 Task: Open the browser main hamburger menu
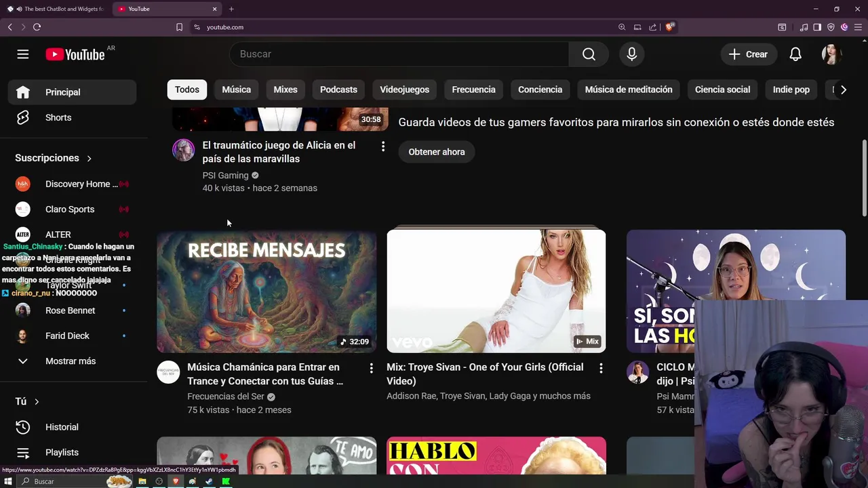point(858,27)
